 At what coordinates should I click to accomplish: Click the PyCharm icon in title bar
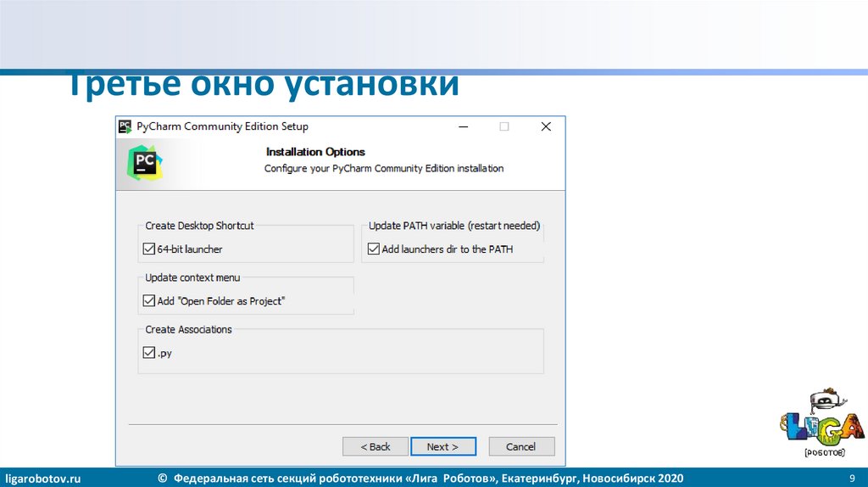125,126
